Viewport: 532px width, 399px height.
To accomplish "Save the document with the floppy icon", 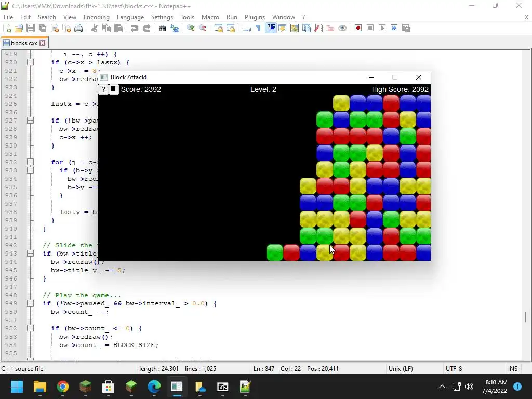I will (x=31, y=28).
